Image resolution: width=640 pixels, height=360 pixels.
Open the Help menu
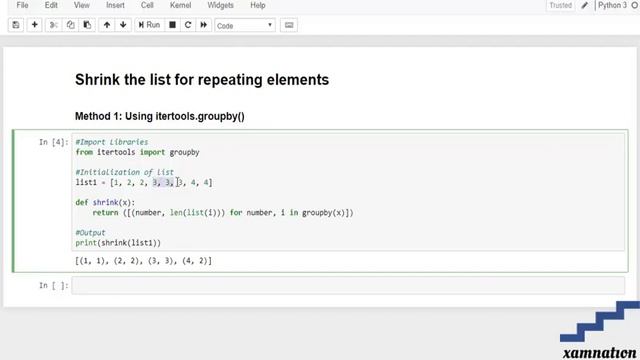[x=258, y=5]
